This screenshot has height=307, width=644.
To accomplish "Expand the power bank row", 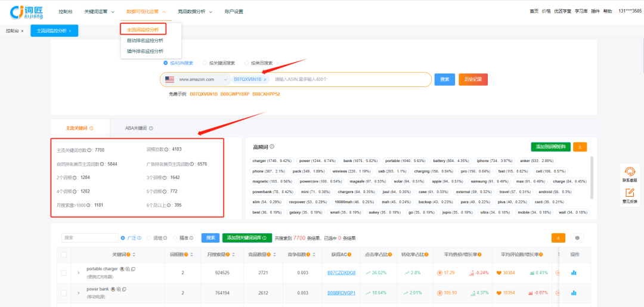I will [x=79, y=293].
